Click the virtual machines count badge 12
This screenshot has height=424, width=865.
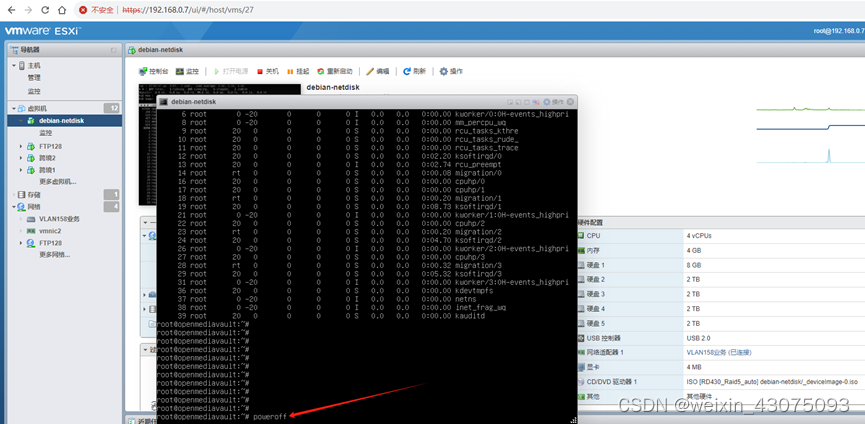coord(111,108)
